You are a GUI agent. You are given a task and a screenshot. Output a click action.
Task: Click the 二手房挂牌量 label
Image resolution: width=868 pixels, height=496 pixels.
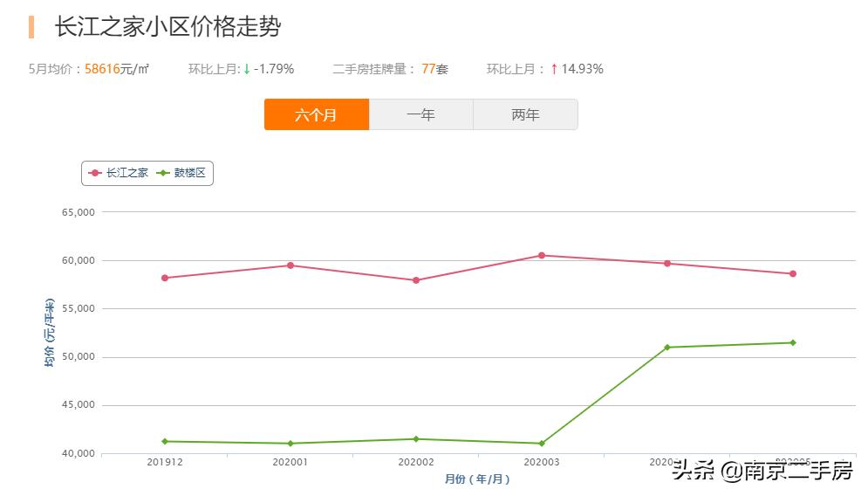[x=370, y=69]
